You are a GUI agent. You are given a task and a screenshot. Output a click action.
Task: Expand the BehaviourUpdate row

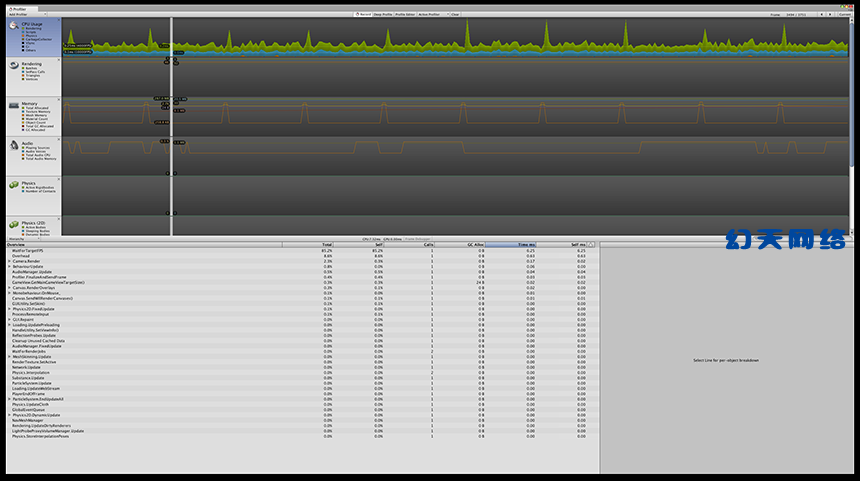coord(9,267)
